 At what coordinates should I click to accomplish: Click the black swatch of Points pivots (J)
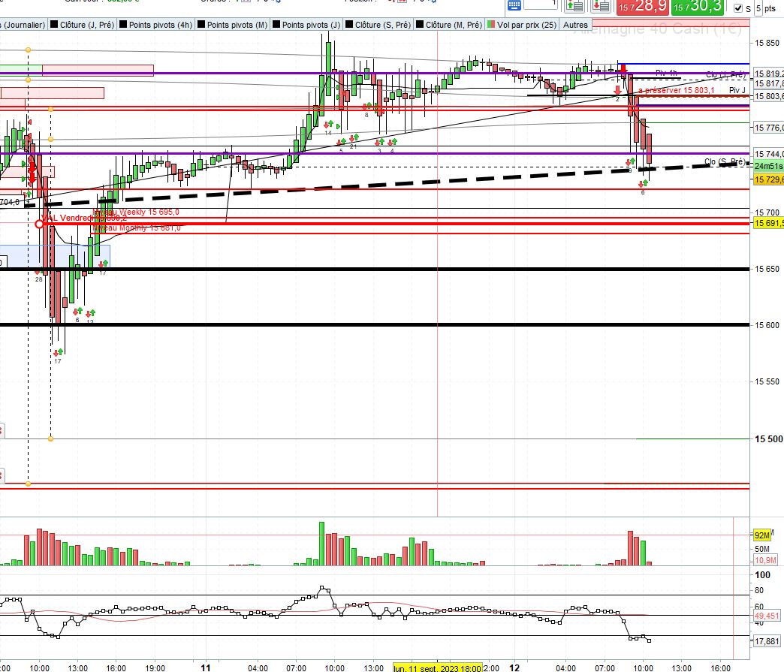[276, 25]
